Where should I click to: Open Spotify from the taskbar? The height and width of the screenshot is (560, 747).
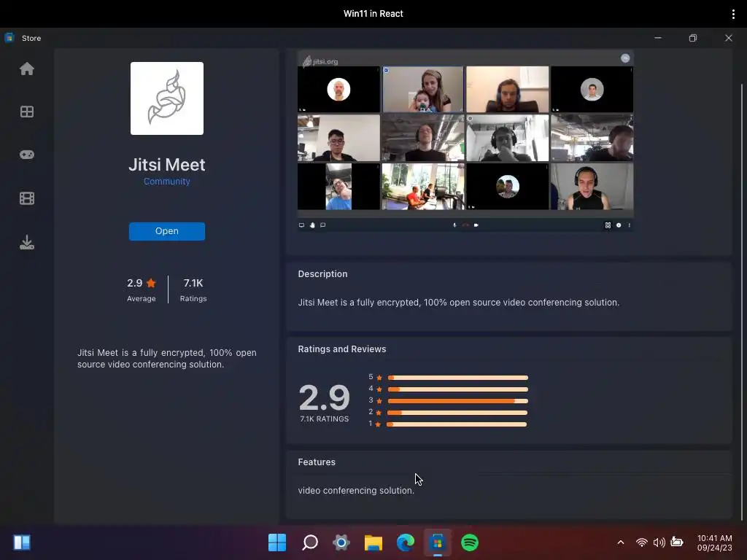(470, 542)
